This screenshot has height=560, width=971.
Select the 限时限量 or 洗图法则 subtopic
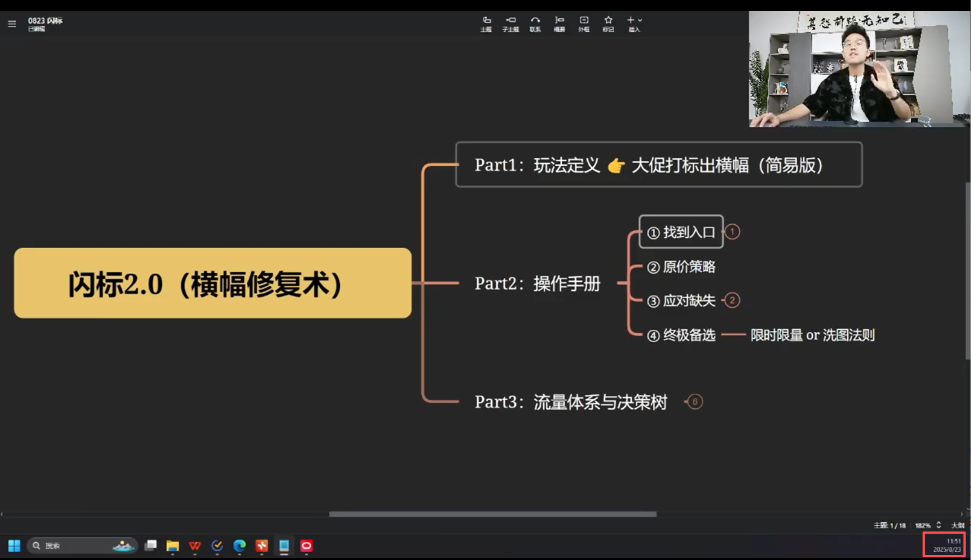tap(812, 335)
